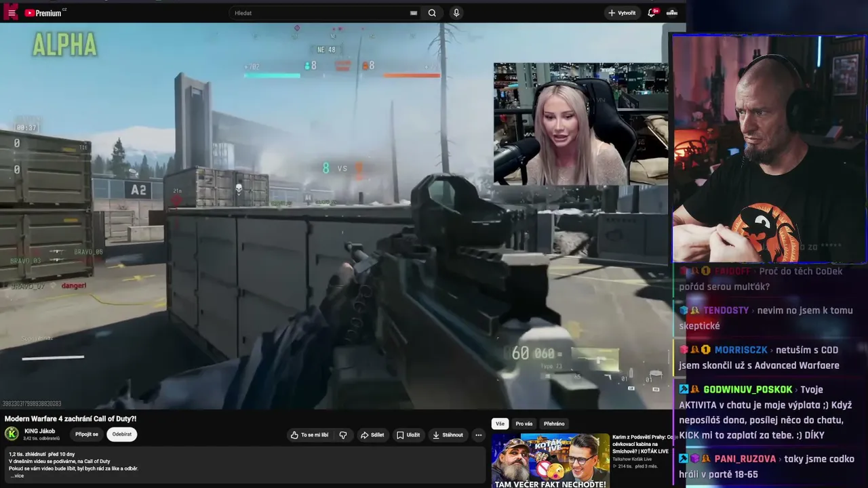
Task: Download the video with Stáhnout
Action: (448, 435)
